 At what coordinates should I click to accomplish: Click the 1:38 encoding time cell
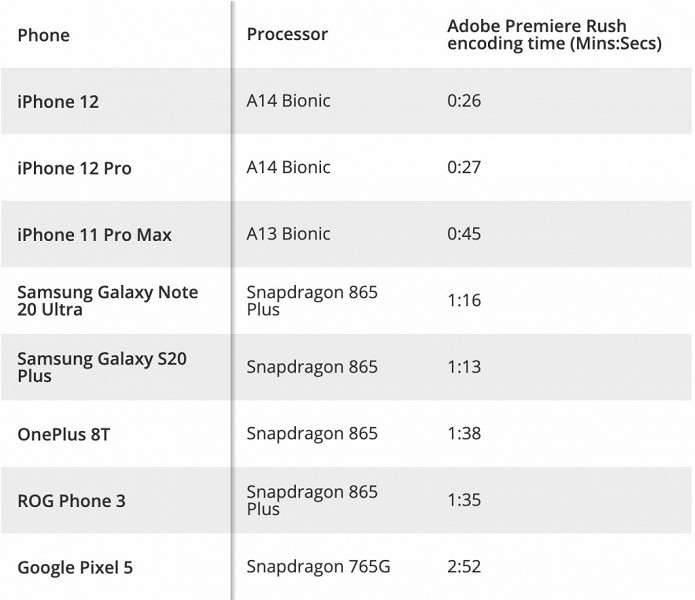click(464, 434)
